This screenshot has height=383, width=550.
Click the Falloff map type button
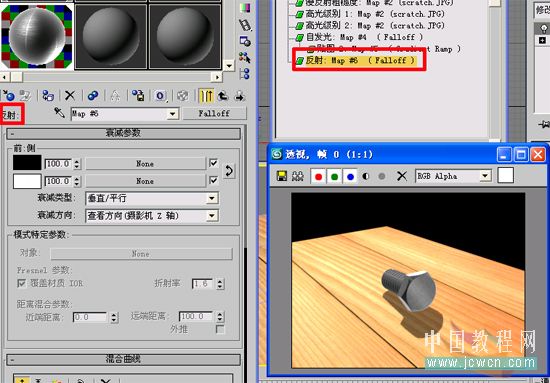pos(214,114)
